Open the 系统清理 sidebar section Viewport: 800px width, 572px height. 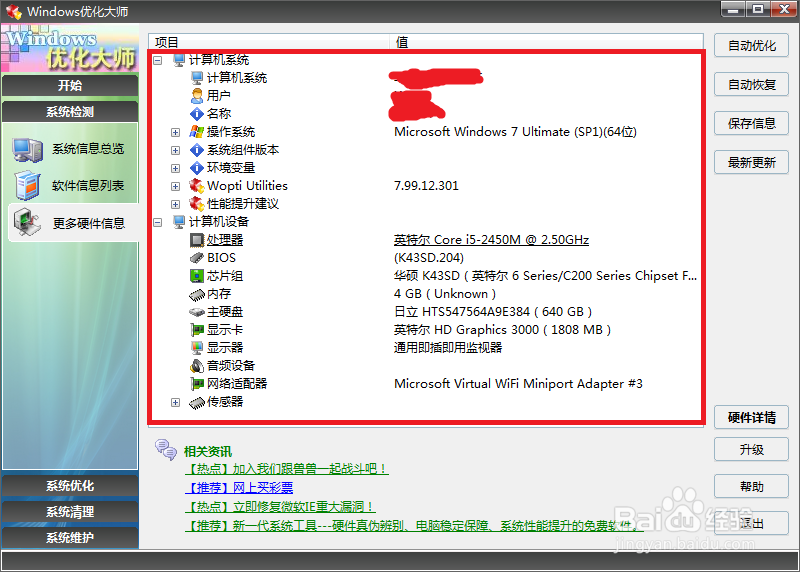click(70, 512)
